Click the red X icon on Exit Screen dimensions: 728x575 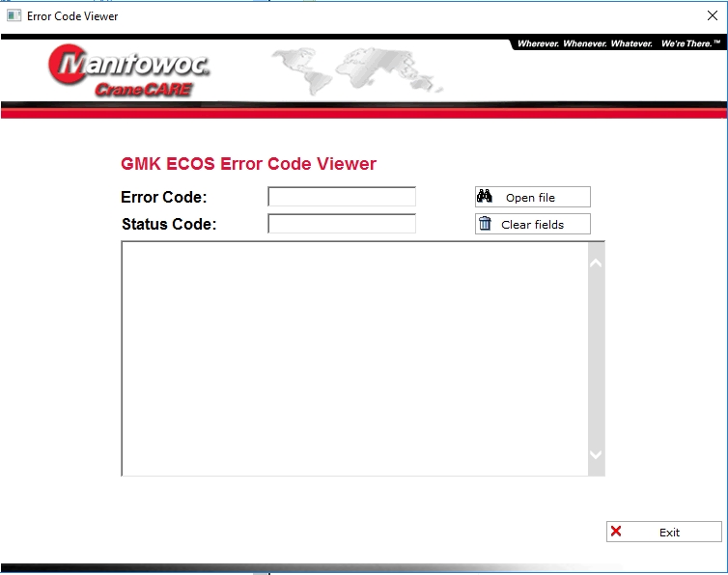[x=616, y=531]
